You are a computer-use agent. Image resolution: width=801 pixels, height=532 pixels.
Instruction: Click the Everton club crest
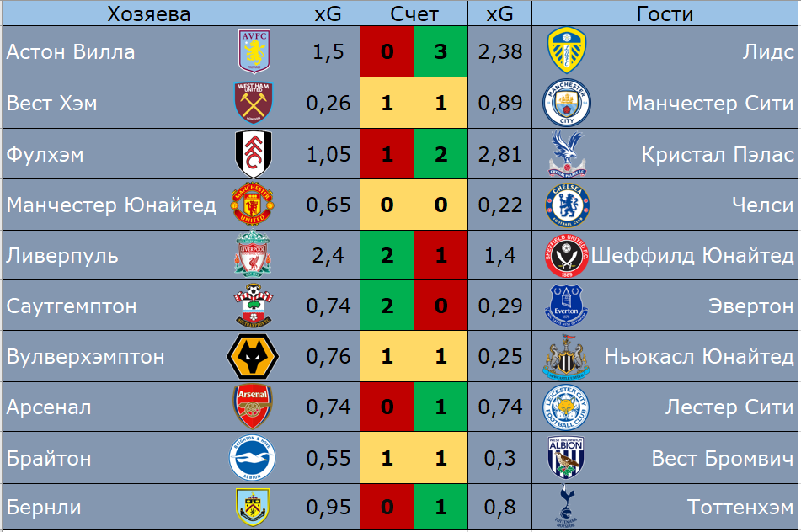(567, 306)
